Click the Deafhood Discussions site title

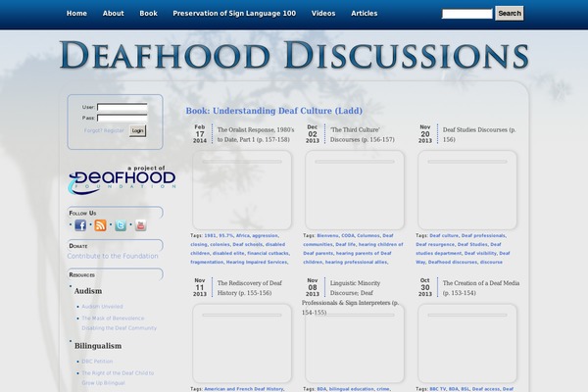coord(294,55)
